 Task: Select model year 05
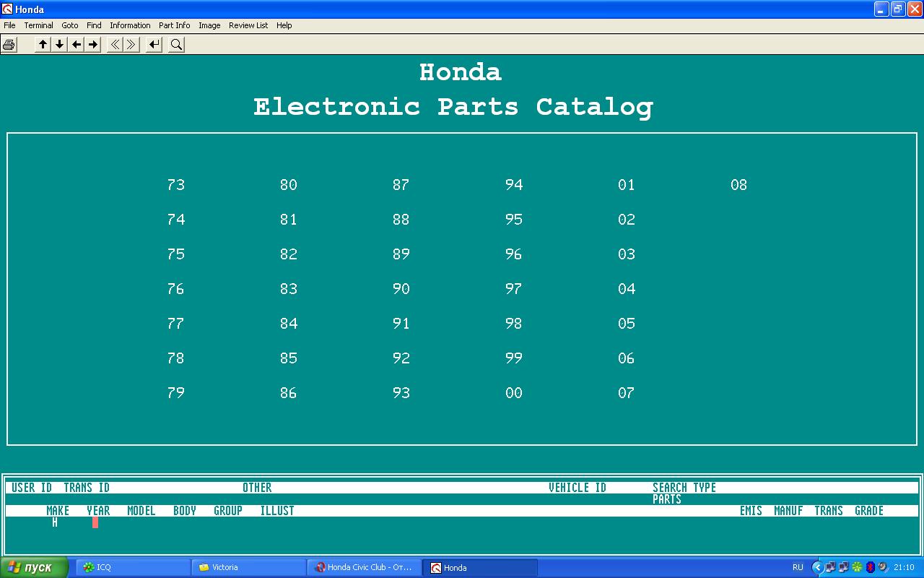click(627, 324)
